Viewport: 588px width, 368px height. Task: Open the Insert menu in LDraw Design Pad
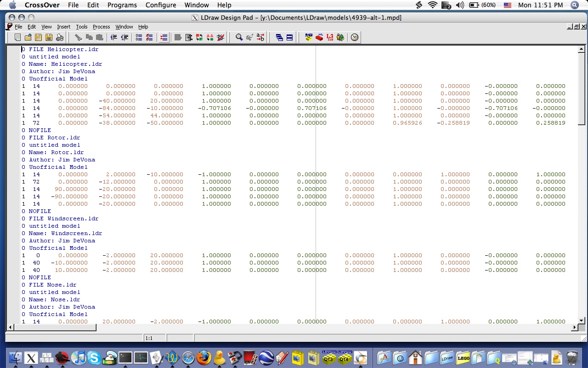pos(64,27)
